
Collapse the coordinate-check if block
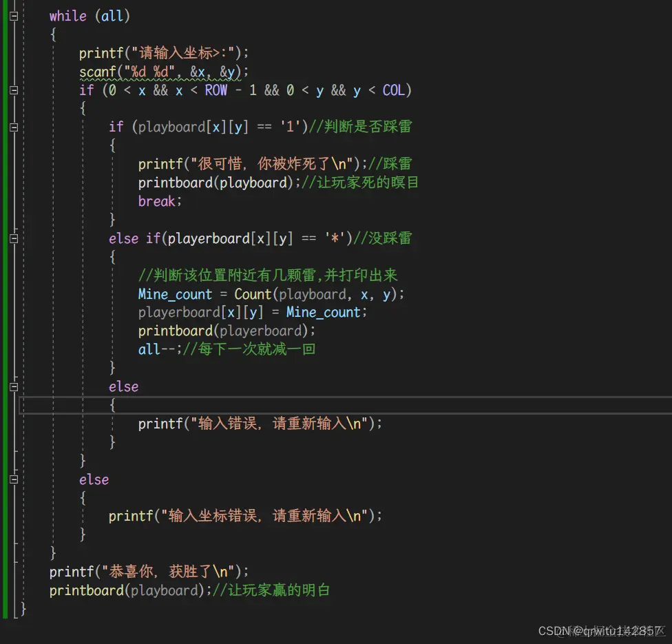[x=12, y=90]
